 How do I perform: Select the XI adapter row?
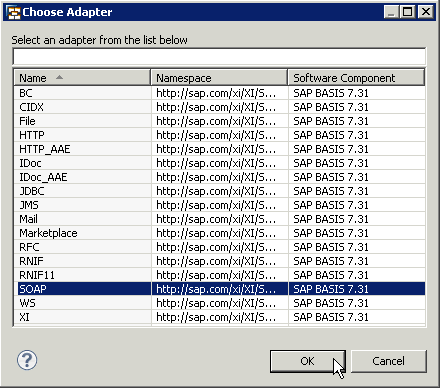(219, 317)
